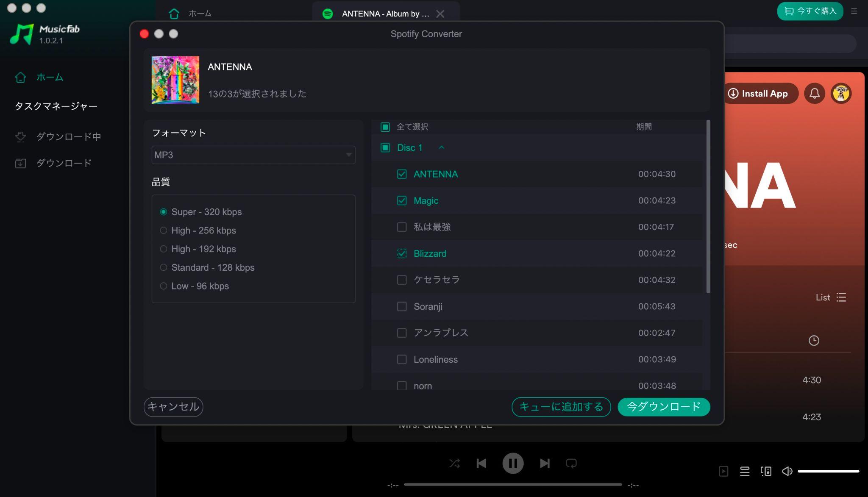Click the 期間 column header
This screenshot has width=868, height=497.
tap(644, 127)
